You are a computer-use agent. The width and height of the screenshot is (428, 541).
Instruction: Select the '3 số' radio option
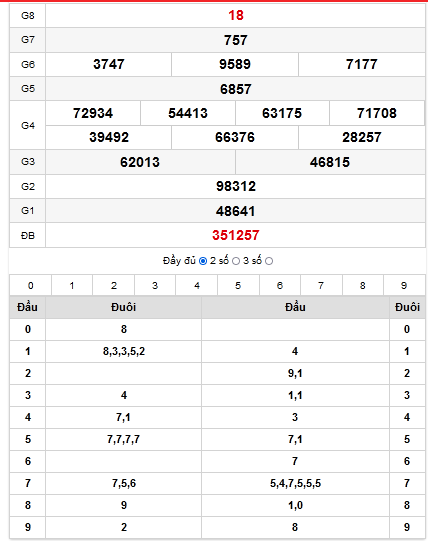[269, 261]
